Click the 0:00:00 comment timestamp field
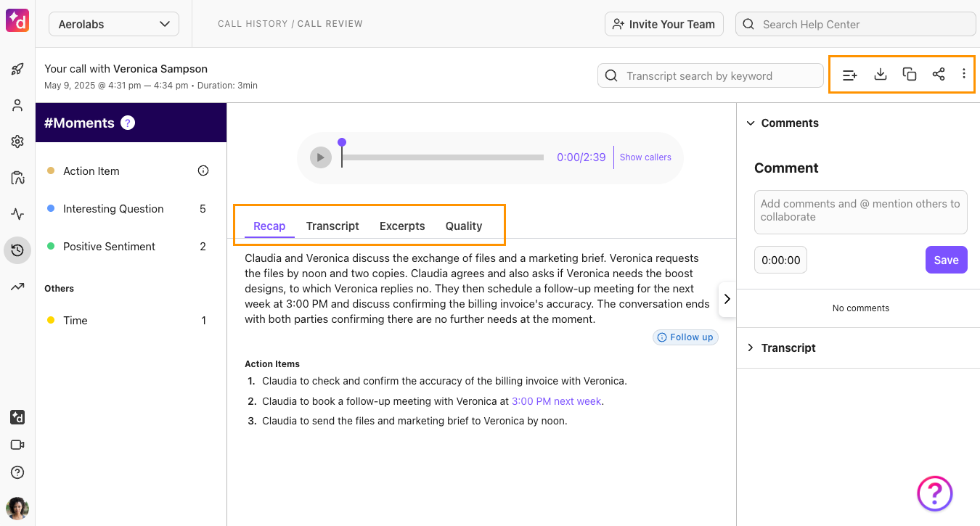This screenshot has width=980, height=526. (x=780, y=260)
